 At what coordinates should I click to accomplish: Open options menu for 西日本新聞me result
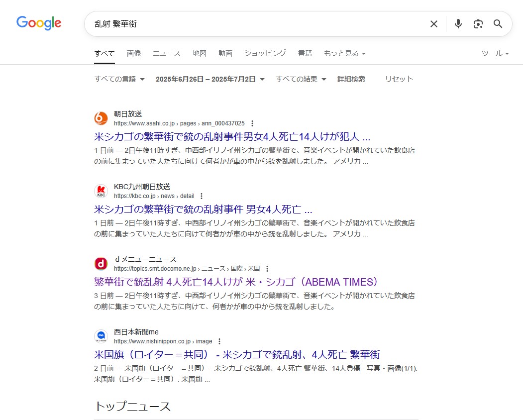coord(219,341)
